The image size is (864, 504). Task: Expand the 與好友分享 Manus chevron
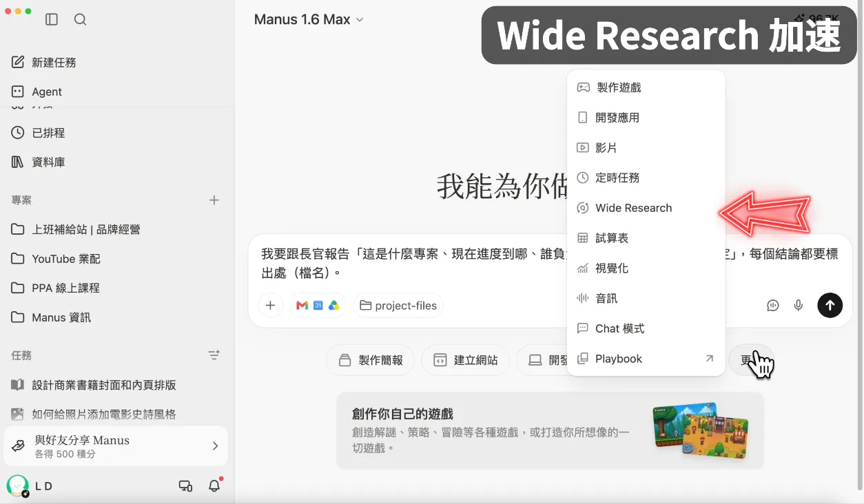[x=215, y=445]
